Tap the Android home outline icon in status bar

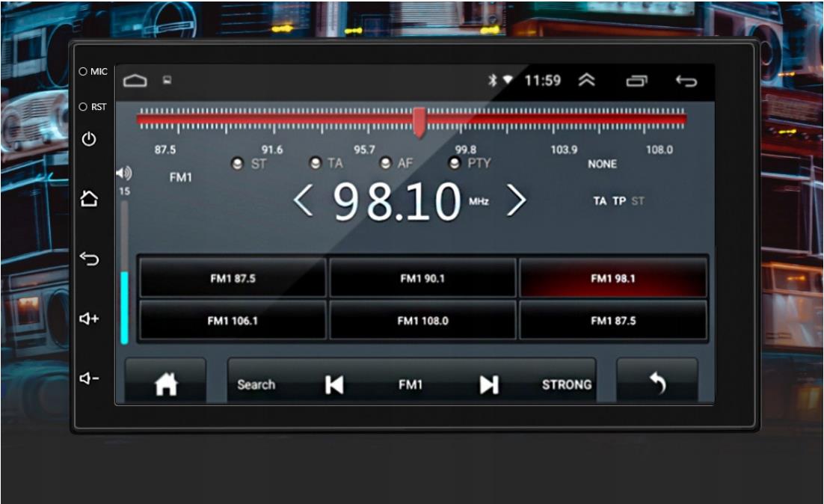tap(135, 81)
